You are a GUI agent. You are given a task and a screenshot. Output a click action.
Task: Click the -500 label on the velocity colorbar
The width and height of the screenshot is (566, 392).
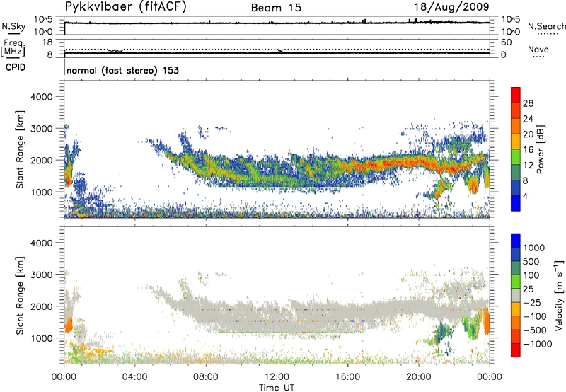[x=534, y=330]
